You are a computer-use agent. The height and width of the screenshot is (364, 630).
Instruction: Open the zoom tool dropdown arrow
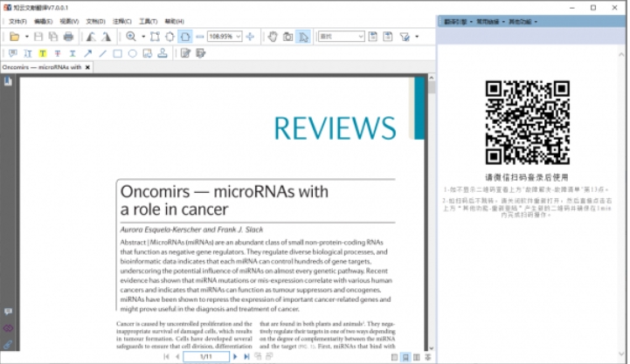(x=143, y=37)
